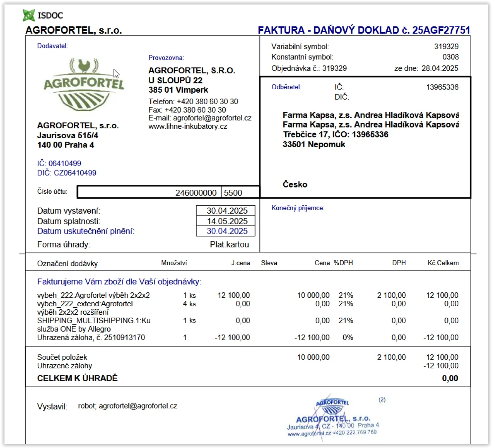This screenshot has height=448, width=492.
Task: Select the bank code 5500 field
Action: click(240, 192)
